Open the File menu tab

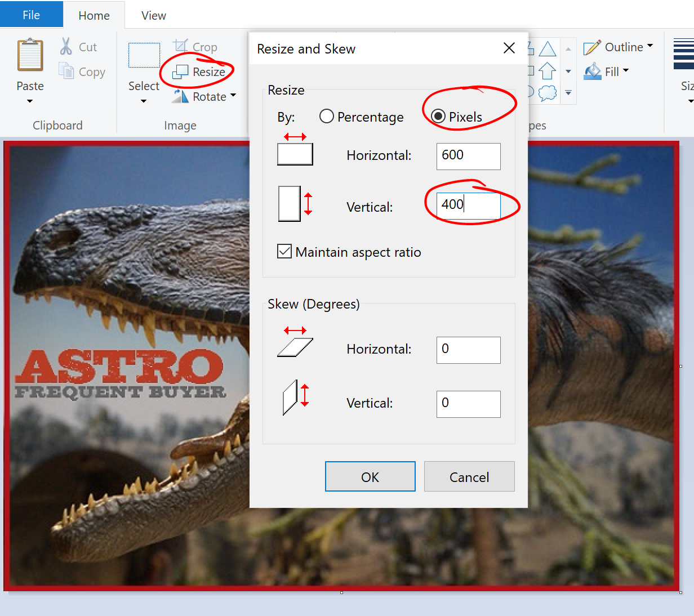click(x=31, y=15)
